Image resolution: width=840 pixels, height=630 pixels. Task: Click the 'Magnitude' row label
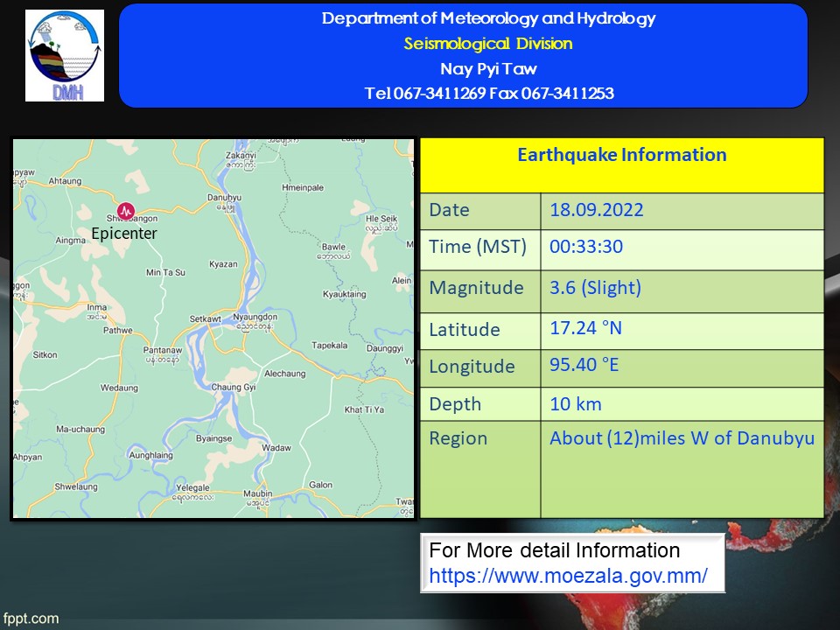(476, 288)
